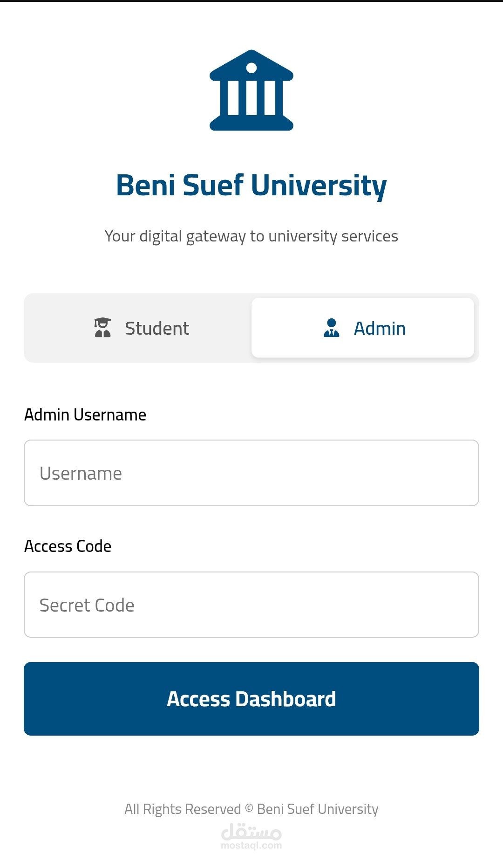Viewport: 503px width, 868px height.
Task: Click the university building logo icon
Action: click(251, 90)
